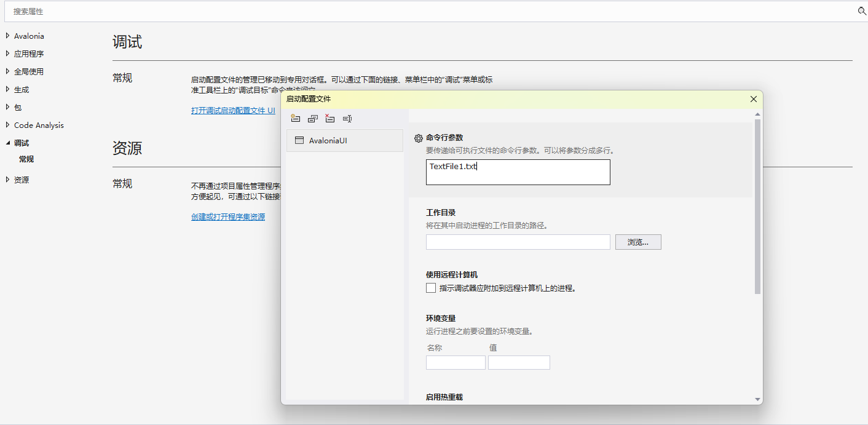Close the 启动配置文件 dialog

(x=754, y=99)
